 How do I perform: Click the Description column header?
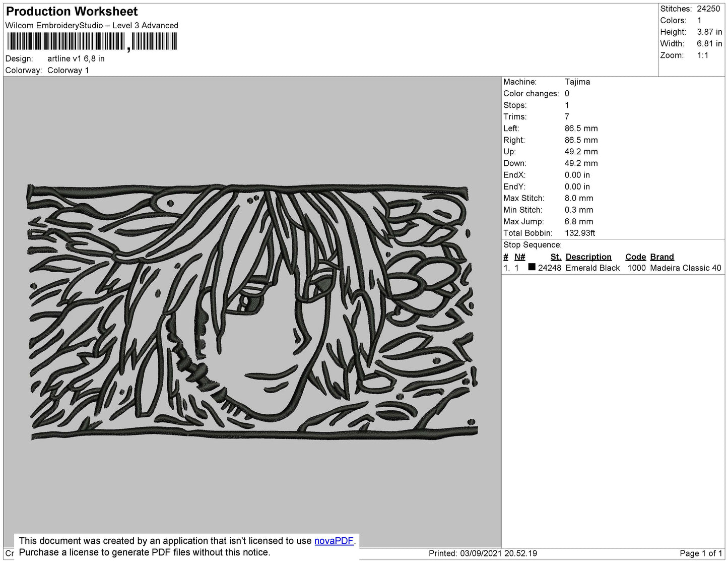click(588, 257)
